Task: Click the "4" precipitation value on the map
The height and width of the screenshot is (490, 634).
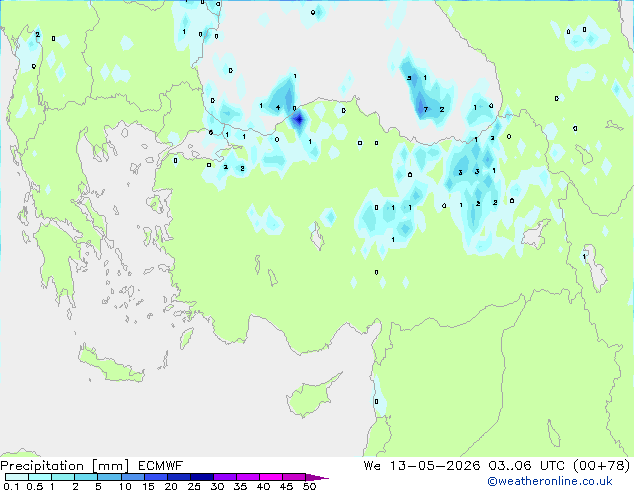Action: [278, 107]
